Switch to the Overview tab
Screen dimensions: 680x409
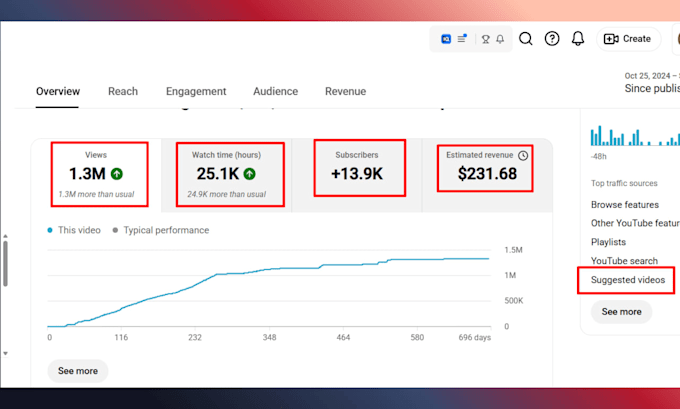pos(58,92)
